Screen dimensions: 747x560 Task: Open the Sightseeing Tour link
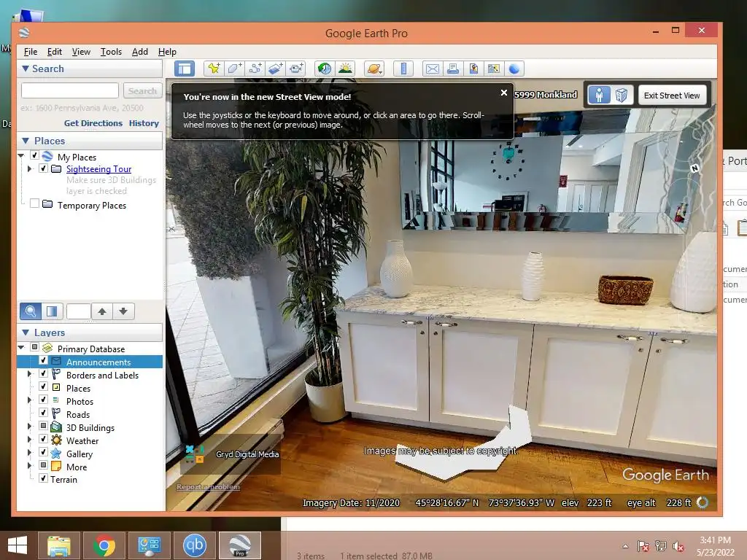coord(98,168)
